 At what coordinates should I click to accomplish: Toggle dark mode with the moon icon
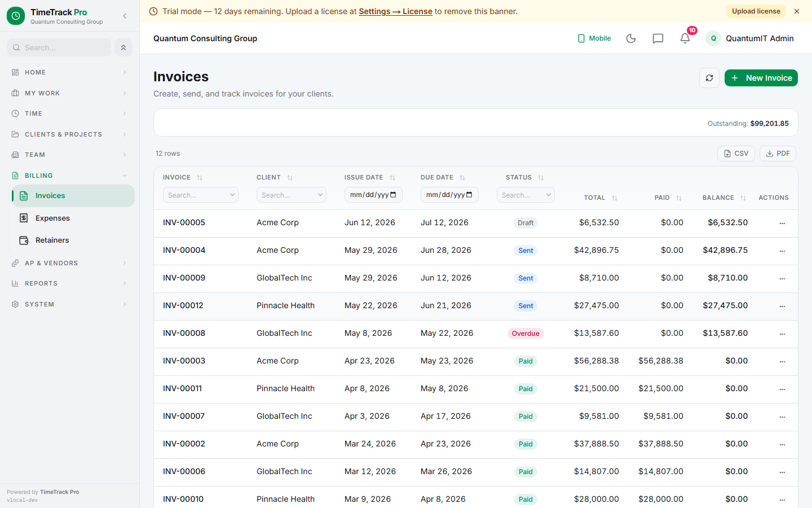631,38
